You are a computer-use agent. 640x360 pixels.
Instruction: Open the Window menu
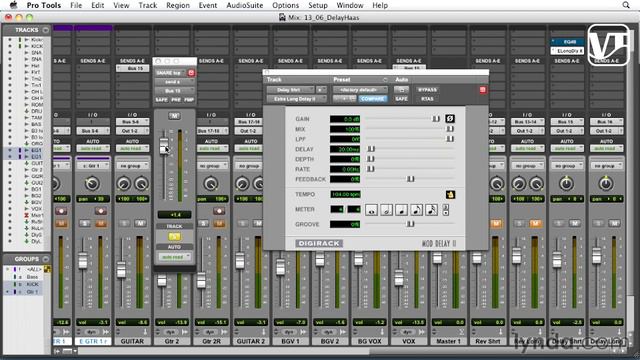point(350,5)
